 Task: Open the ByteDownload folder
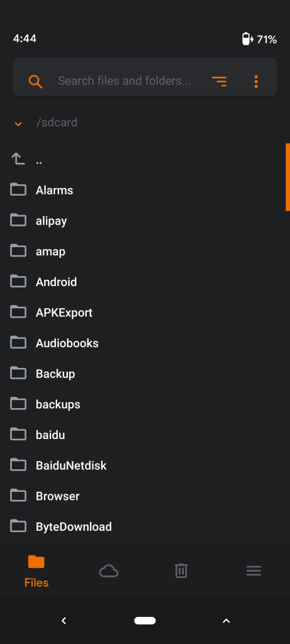(145, 526)
